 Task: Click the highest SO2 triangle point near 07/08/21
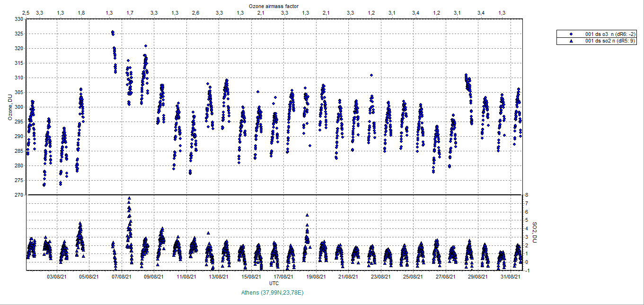[x=129, y=199]
